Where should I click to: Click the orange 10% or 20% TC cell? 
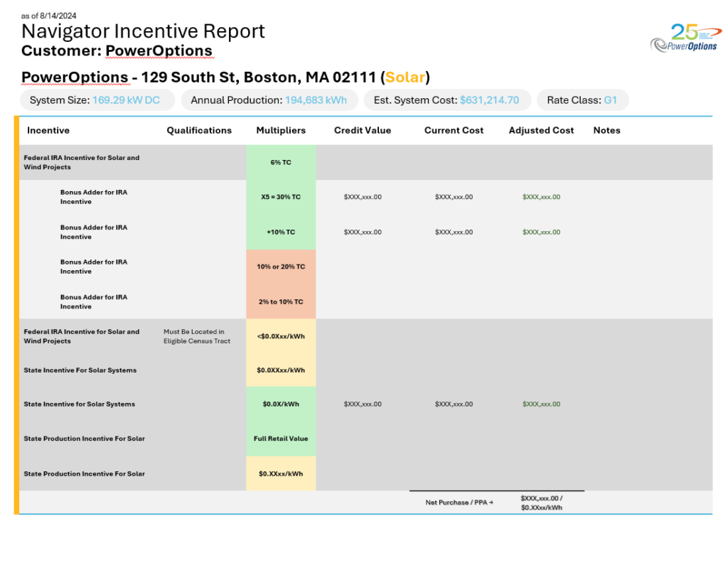[x=281, y=267]
